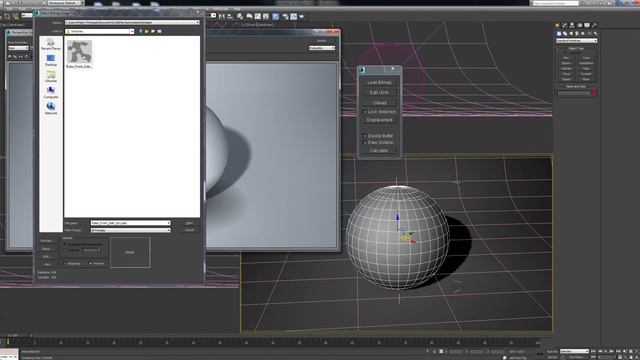Open Recent Places in dialog sidebar
The height and width of the screenshot is (360, 640).
[x=51, y=44]
